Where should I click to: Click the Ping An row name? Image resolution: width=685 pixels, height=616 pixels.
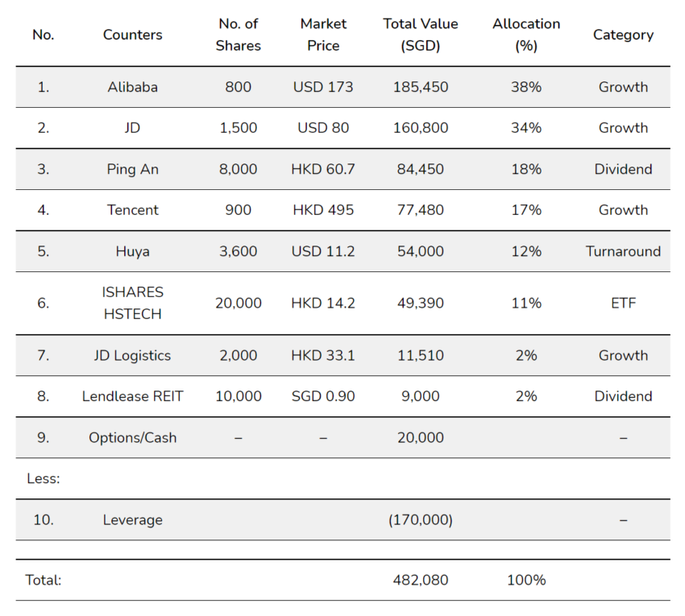pyautogui.click(x=132, y=169)
